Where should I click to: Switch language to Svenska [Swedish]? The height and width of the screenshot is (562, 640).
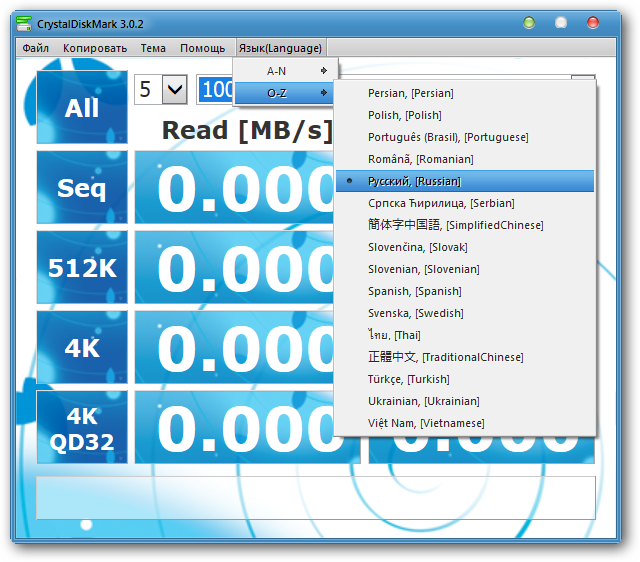[464, 313]
